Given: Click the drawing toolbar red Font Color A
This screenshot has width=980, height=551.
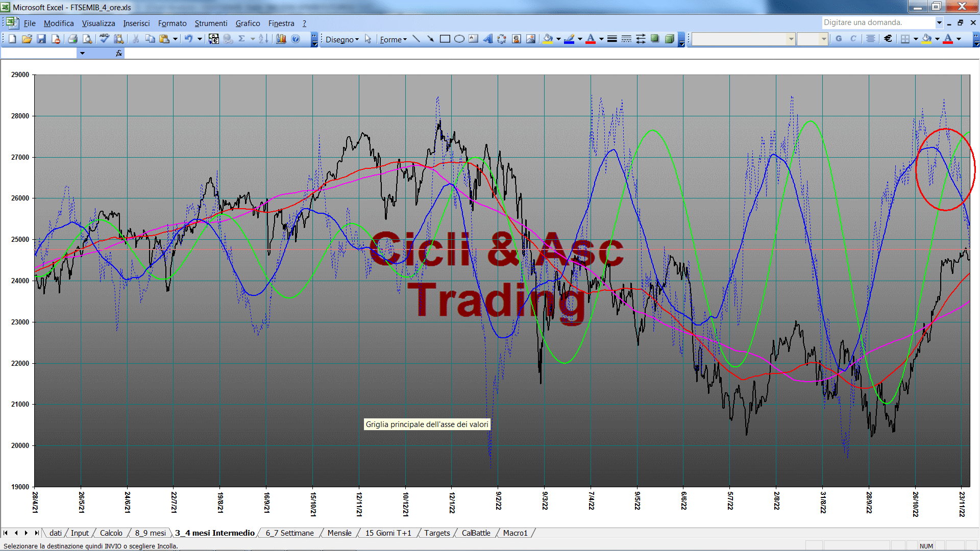Looking at the screenshot, I should pos(591,39).
